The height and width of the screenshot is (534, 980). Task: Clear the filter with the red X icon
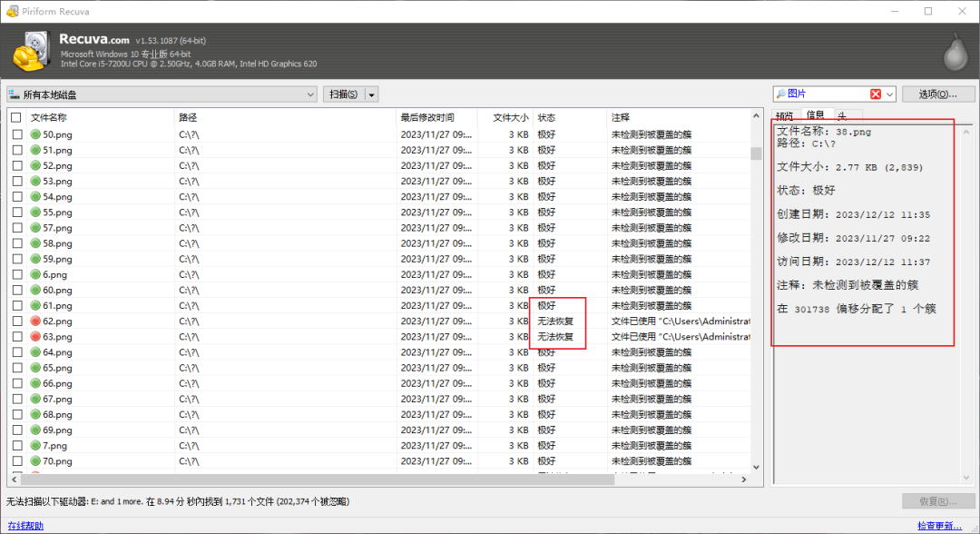coord(876,94)
